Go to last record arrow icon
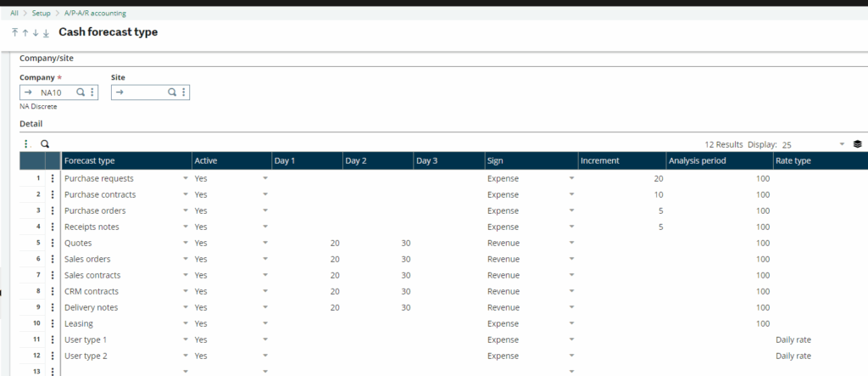868x376 pixels. pos(46,33)
